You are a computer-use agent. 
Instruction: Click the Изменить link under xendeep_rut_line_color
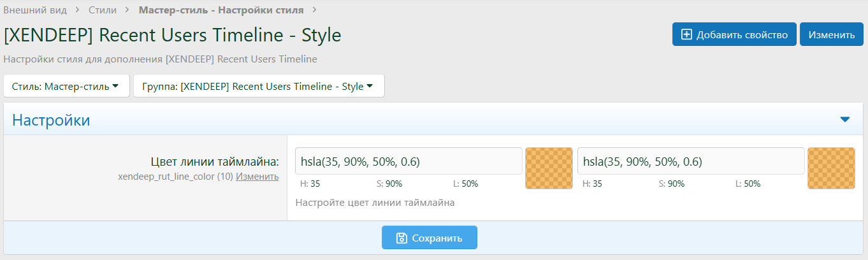[257, 177]
